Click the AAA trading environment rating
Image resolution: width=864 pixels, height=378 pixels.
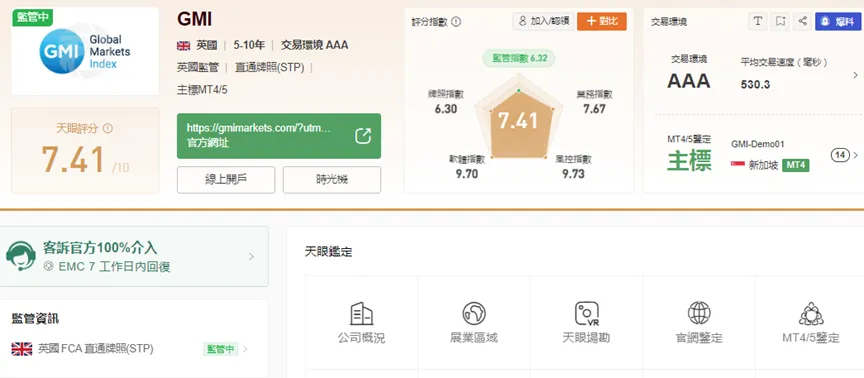[689, 82]
